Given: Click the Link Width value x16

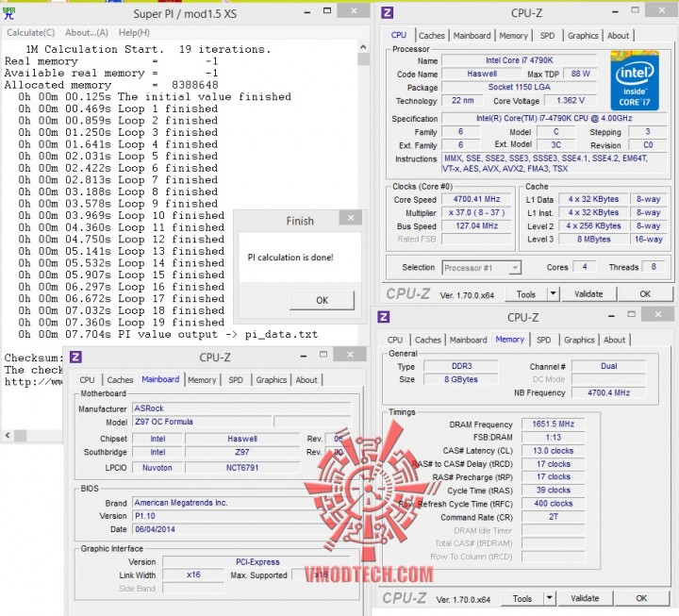Looking at the screenshot, I should (x=193, y=574).
